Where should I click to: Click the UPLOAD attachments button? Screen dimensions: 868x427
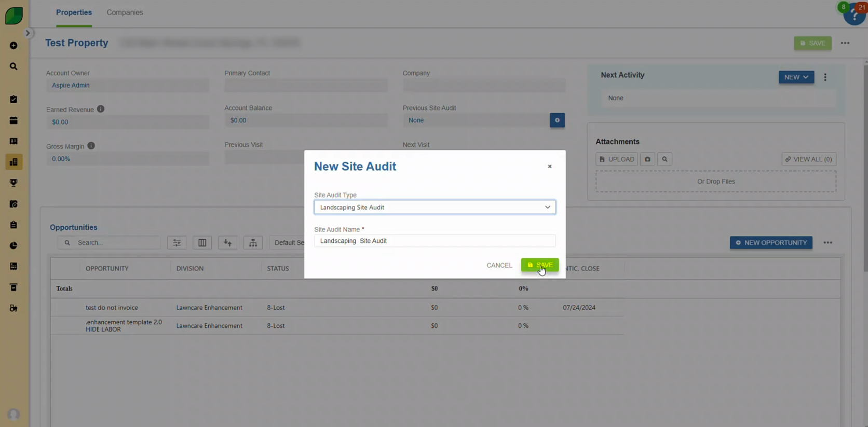coord(617,159)
